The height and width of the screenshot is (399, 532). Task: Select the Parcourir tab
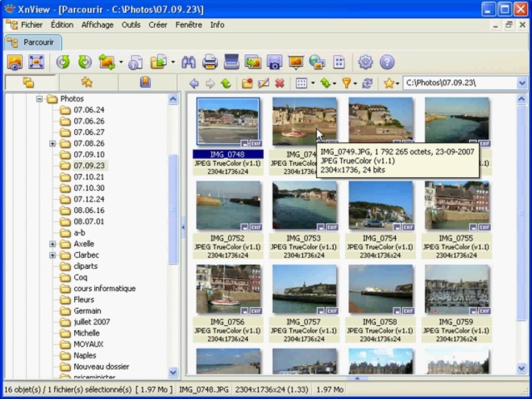pos(33,43)
